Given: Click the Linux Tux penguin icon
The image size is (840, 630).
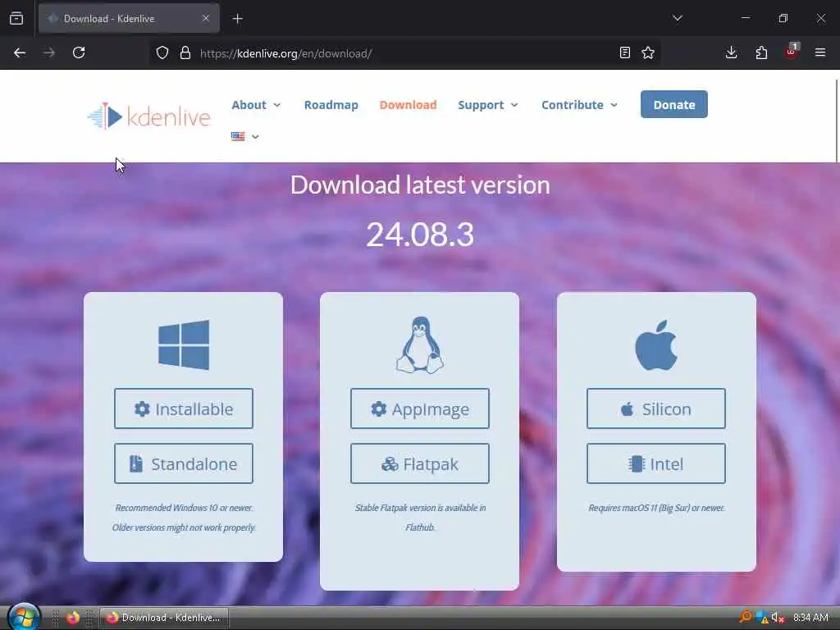Looking at the screenshot, I should coord(420,345).
